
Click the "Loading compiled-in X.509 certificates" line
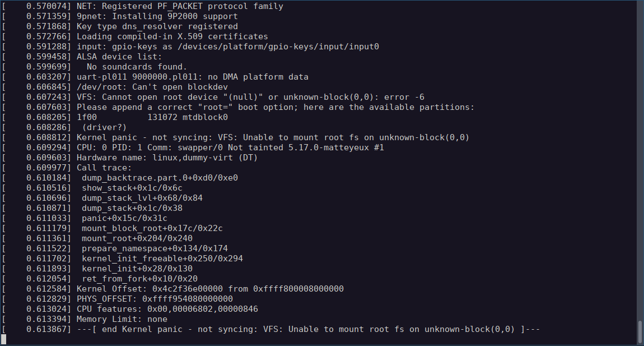[x=172, y=36]
